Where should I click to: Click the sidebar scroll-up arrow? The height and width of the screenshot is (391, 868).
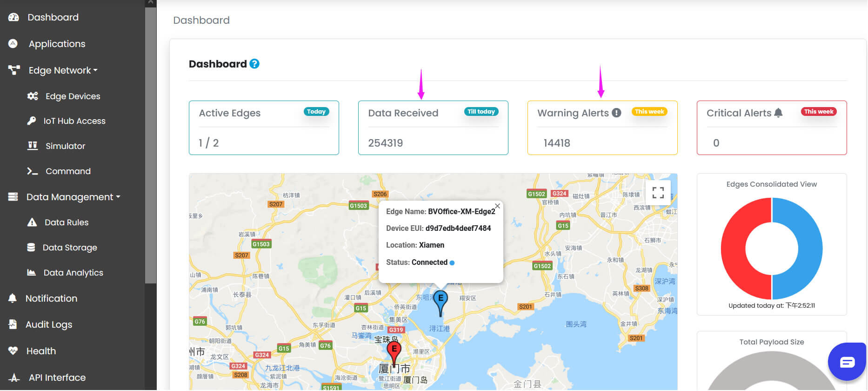(x=151, y=3)
